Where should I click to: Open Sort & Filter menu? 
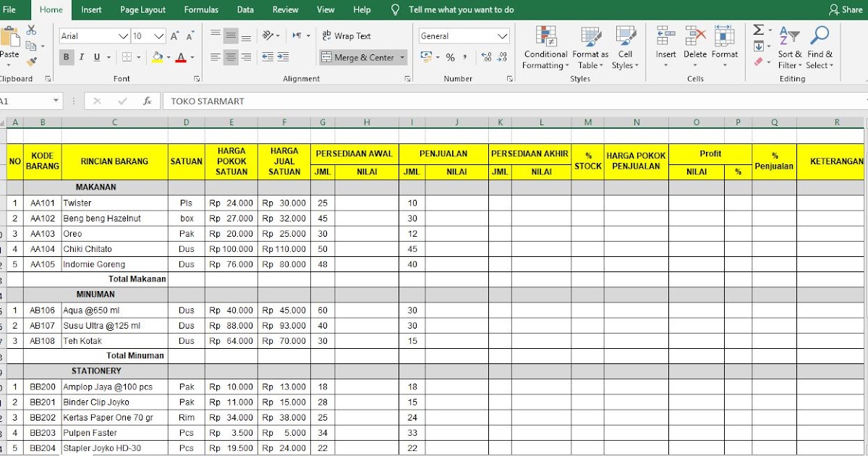click(x=789, y=47)
